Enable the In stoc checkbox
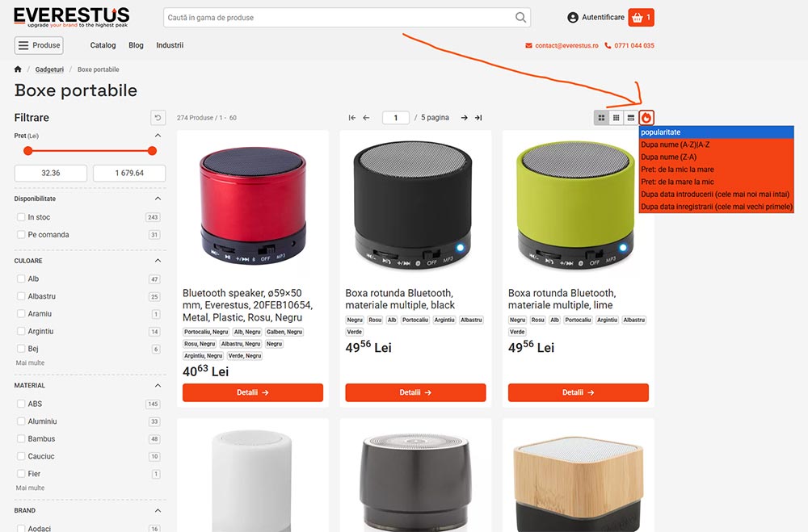The height and width of the screenshot is (532, 808). click(21, 217)
